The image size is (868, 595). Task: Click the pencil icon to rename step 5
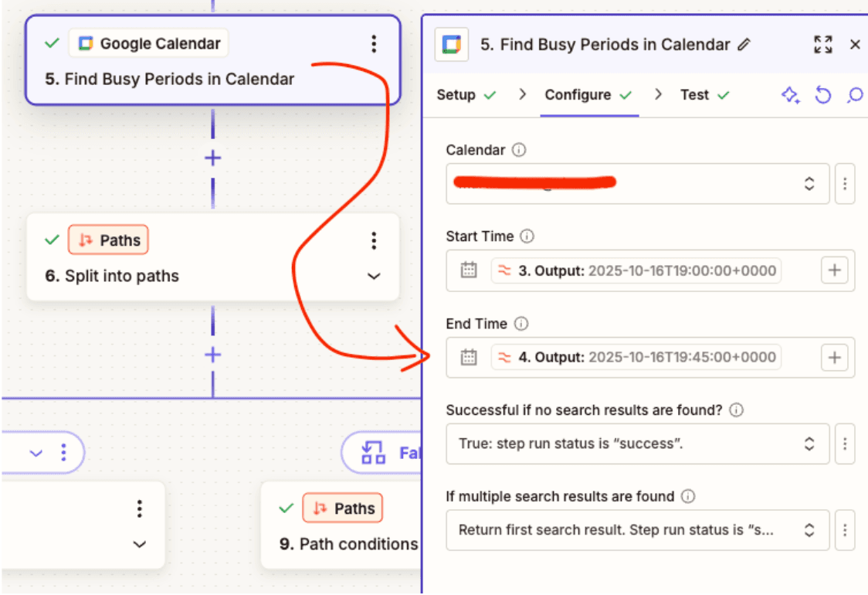click(744, 45)
